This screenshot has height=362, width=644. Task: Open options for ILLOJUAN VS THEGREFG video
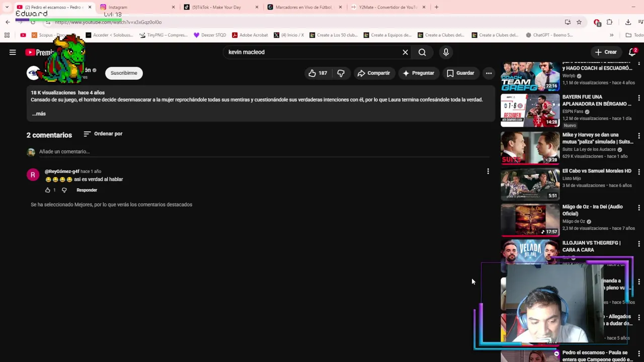[639, 244]
